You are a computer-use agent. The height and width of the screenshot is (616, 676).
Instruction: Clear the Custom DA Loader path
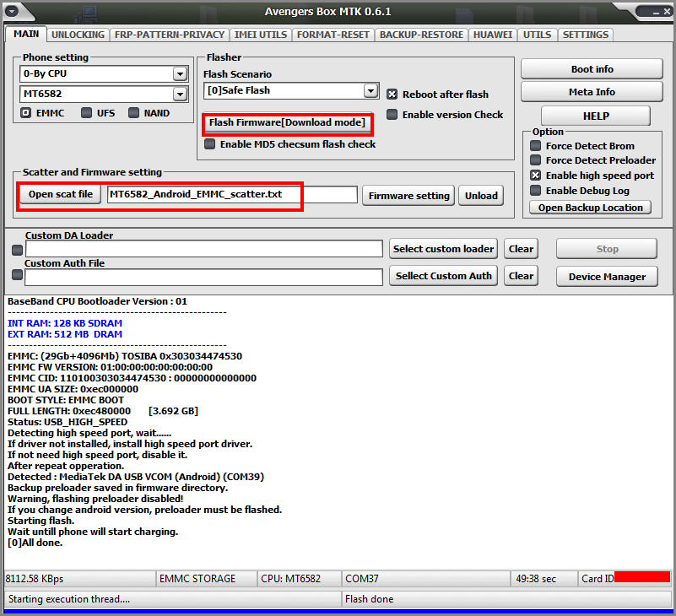pos(521,249)
